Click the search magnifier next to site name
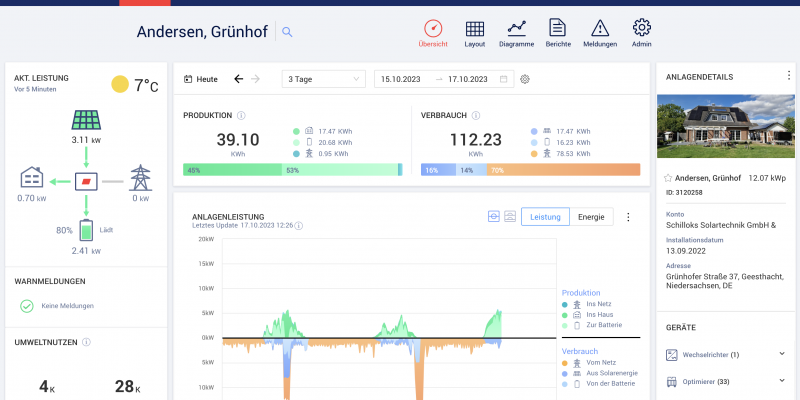800x400 pixels. coord(287,32)
